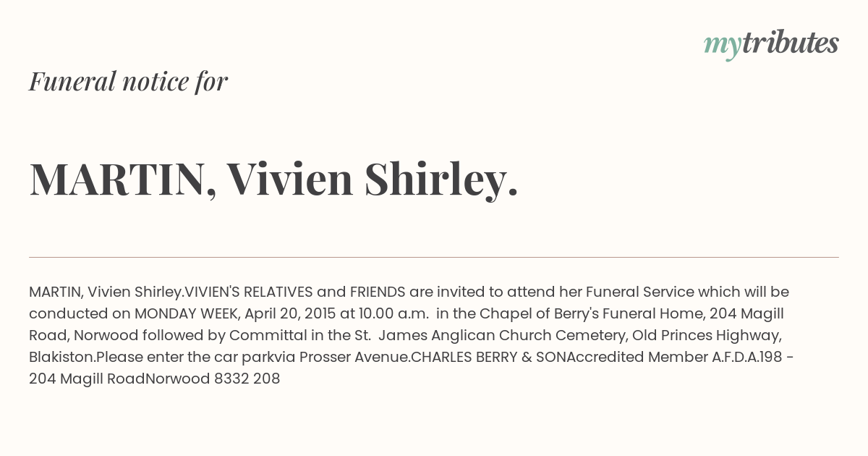Select the "MARTIN, Vivien Shirley." large heading
868x456 pixels.
click(274, 179)
